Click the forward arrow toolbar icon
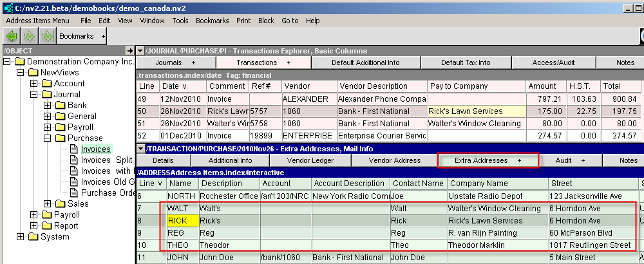Viewport: 644px width, 264px height. (x=29, y=36)
